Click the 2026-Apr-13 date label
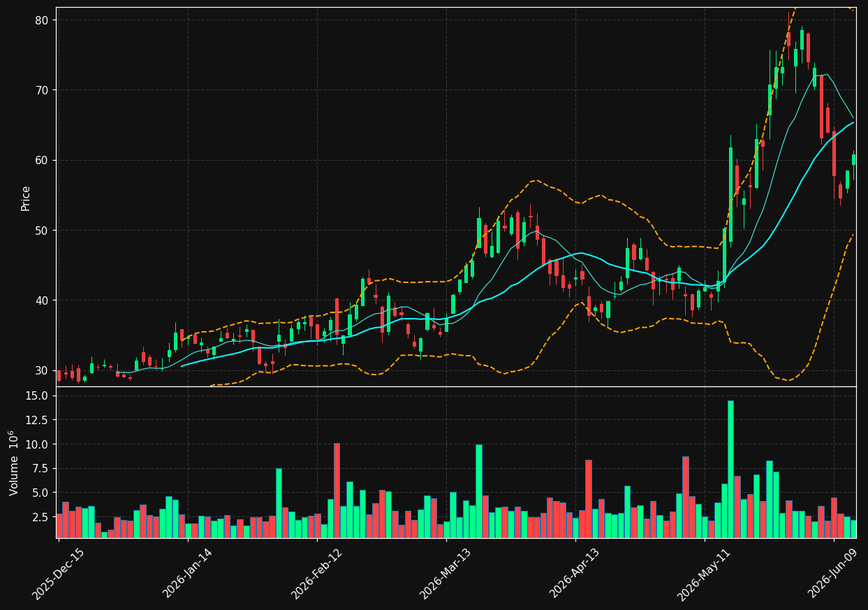The width and height of the screenshot is (868, 610). pyautogui.click(x=575, y=574)
